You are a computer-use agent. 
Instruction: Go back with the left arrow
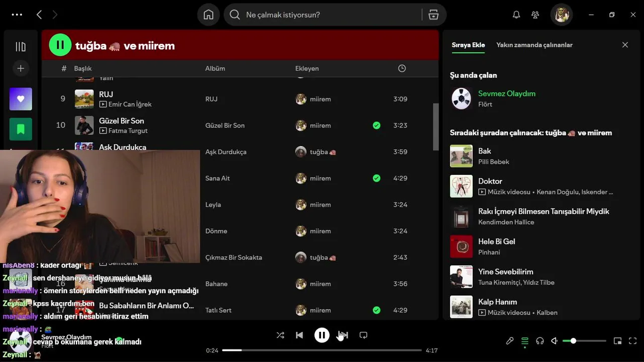click(x=39, y=15)
